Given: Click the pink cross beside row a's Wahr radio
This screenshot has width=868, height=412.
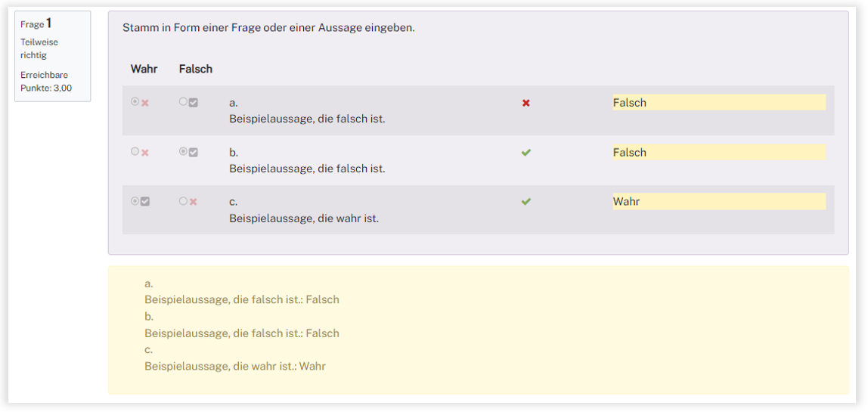Looking at the screenshot, I should pyautogui.click(x=145, y=103).
